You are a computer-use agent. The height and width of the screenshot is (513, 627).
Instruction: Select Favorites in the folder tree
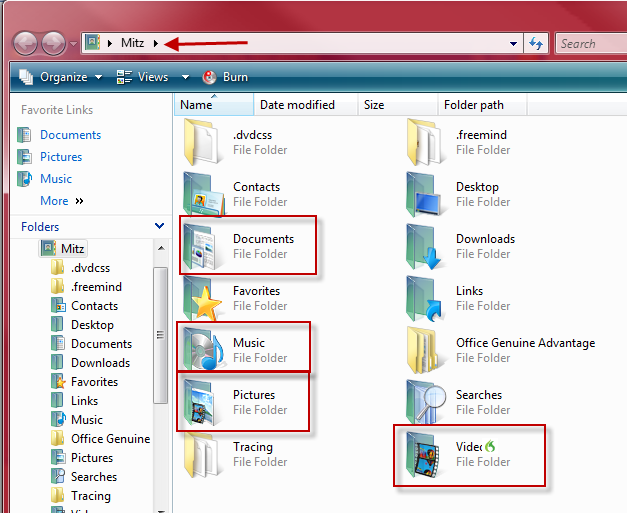[x=94, y=382]
